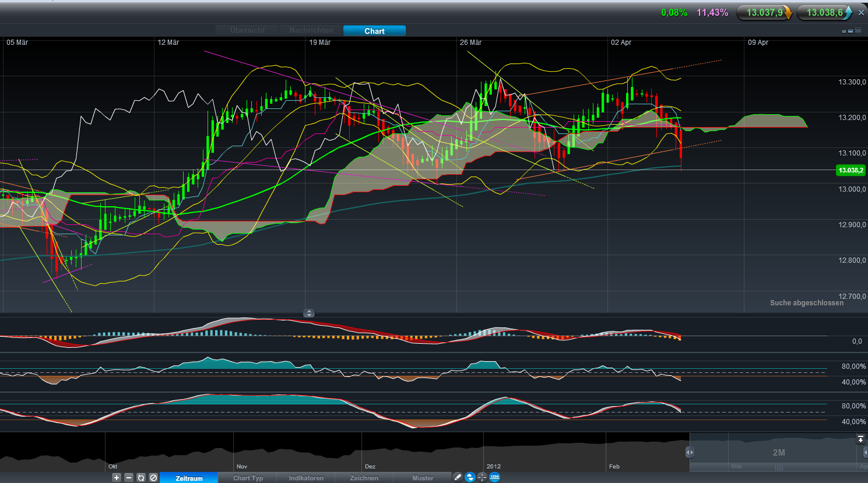Zoom out with the minus icon
The height and width of the screenshot is (483, 868).
pyautogui.click(x=129, y=478)
